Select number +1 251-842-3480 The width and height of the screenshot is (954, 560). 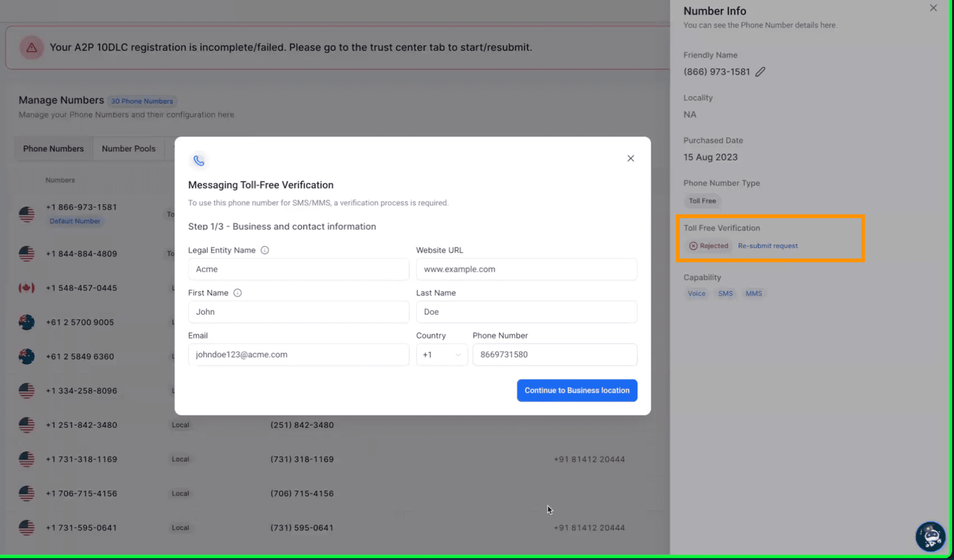click(82, 425)
